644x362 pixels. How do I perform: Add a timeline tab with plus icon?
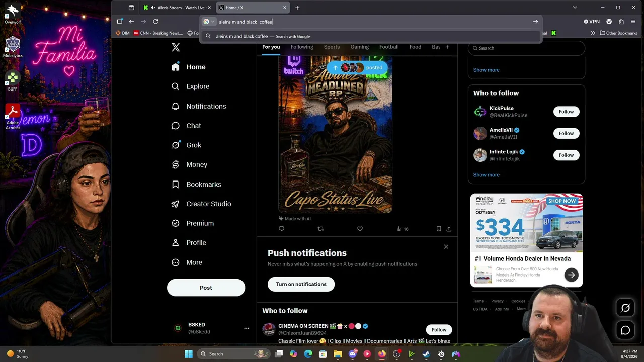447,47
